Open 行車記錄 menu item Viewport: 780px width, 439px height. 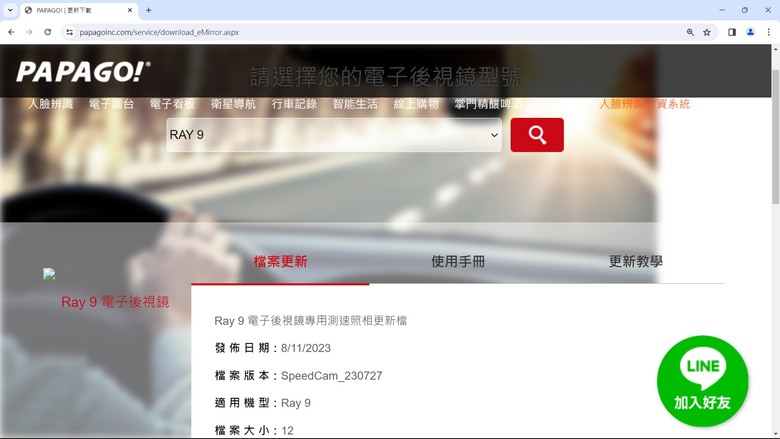294,104
